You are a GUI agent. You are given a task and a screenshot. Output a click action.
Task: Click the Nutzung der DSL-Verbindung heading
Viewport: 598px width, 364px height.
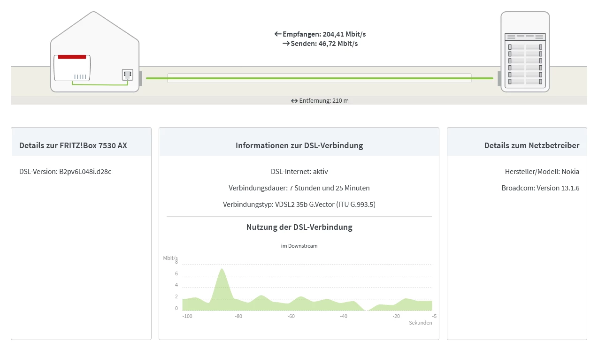299,227
